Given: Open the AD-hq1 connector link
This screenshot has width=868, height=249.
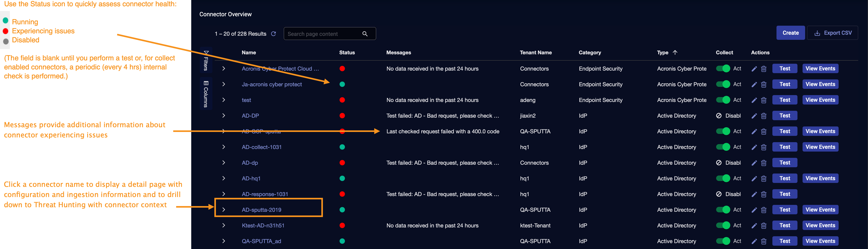Looking at the screenshot, I should [251, 178].
